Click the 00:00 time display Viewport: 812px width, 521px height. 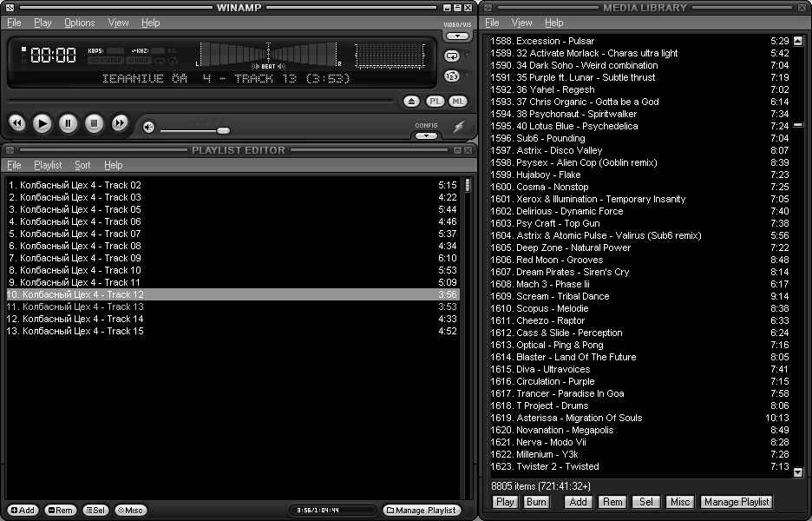coord(53,55)
